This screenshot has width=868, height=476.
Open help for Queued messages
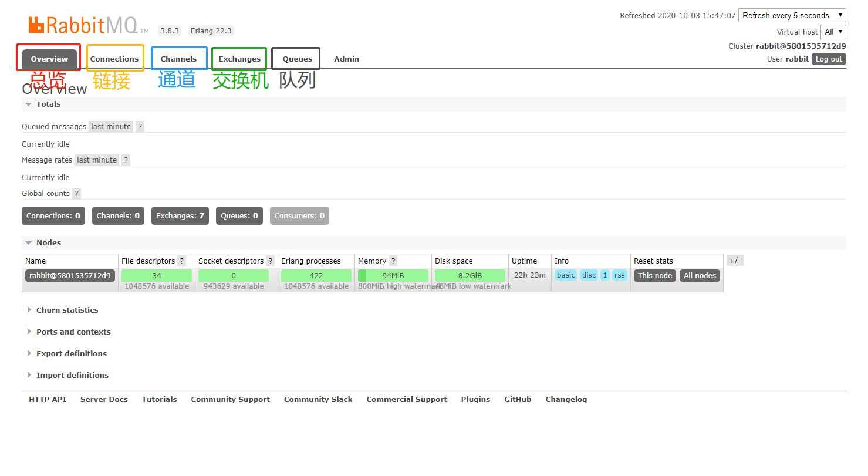[x=140, y=127]
